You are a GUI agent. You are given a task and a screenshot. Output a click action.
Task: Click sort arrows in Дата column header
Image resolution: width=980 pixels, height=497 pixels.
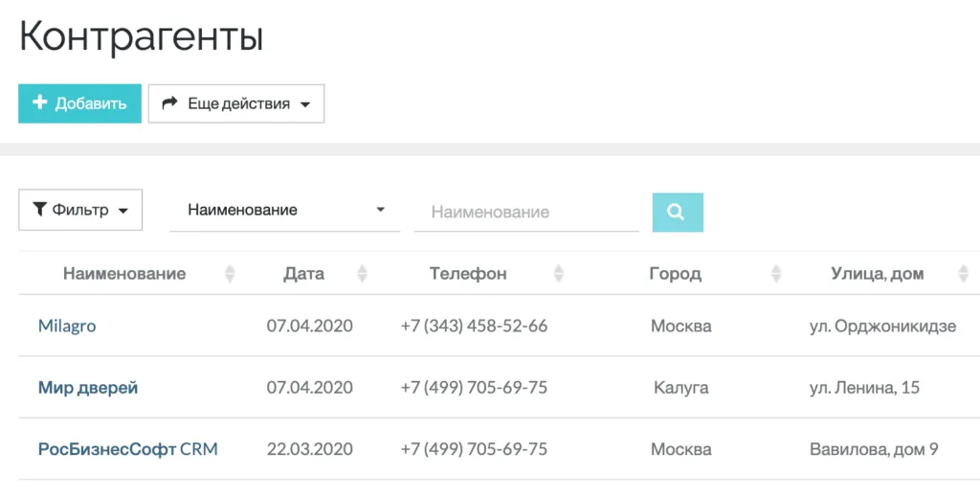pyautogui.click(x=362, y=274)
